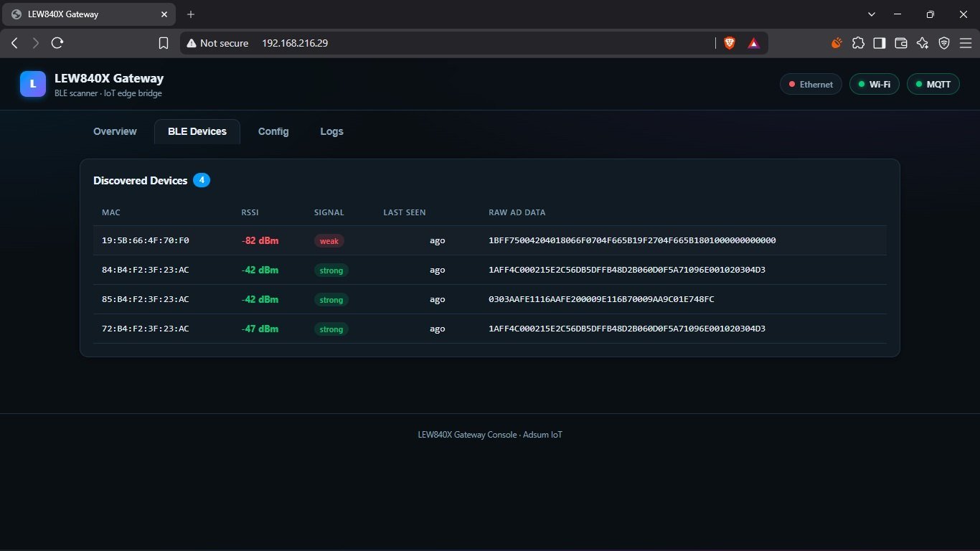Open the Logs tab
The height and width of the screenshot is (551, 980).
(x=331, y=131)
